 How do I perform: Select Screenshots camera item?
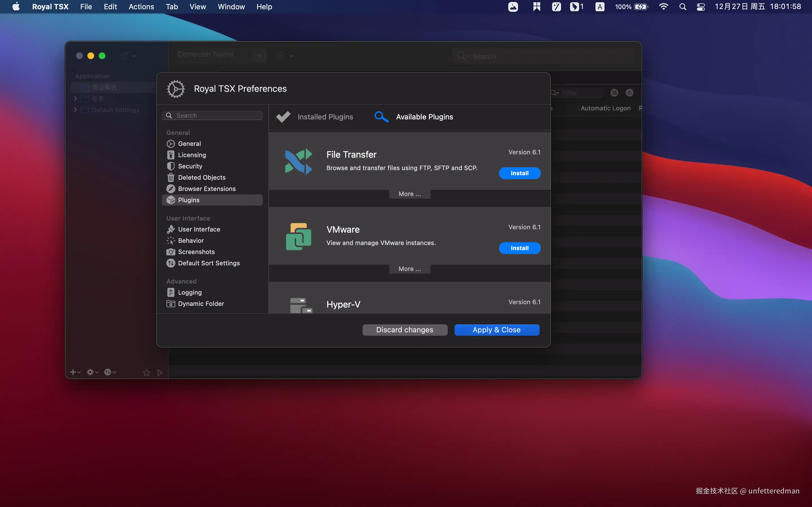(x=196, y=252)
